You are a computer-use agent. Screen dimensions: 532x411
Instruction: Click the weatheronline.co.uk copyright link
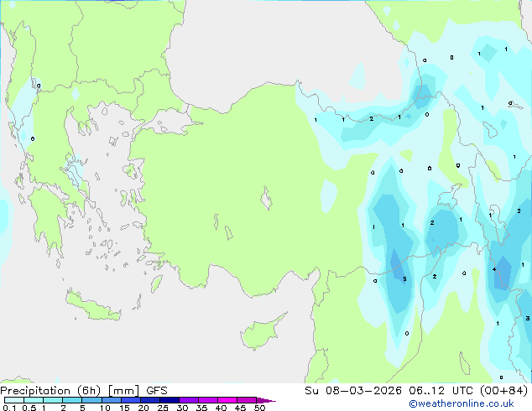coord(461,403)
